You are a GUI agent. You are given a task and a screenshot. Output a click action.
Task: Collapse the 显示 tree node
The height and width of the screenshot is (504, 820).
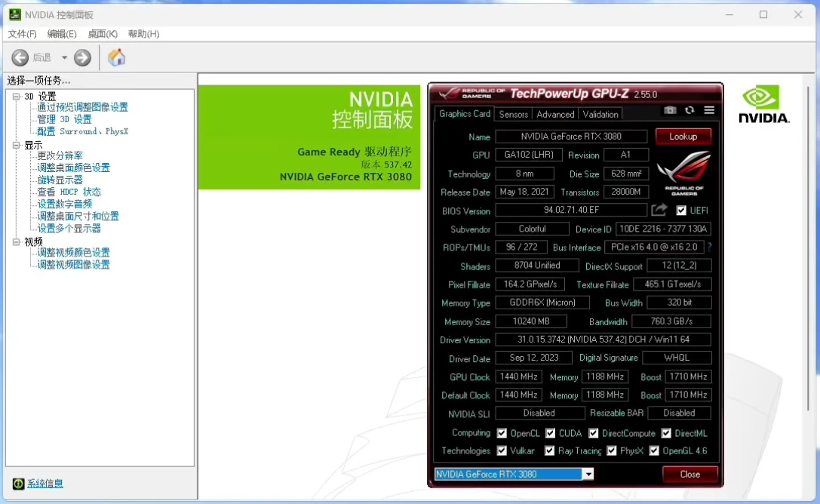[x=16, y=145]
